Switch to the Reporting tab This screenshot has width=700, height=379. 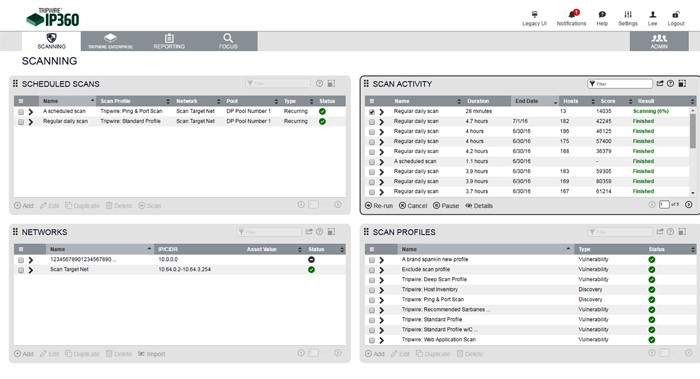tap(169, 41)
